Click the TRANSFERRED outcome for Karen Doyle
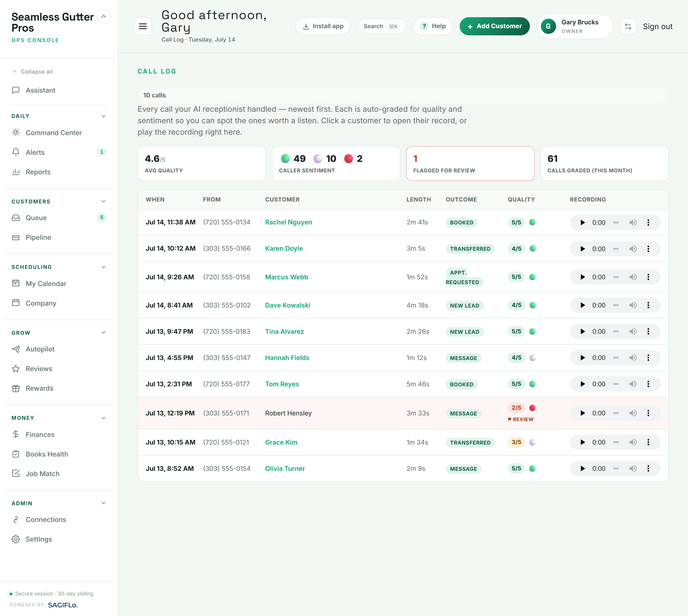Image resolution: width=688 pixels, height=616 pixels. coord(470,249)
